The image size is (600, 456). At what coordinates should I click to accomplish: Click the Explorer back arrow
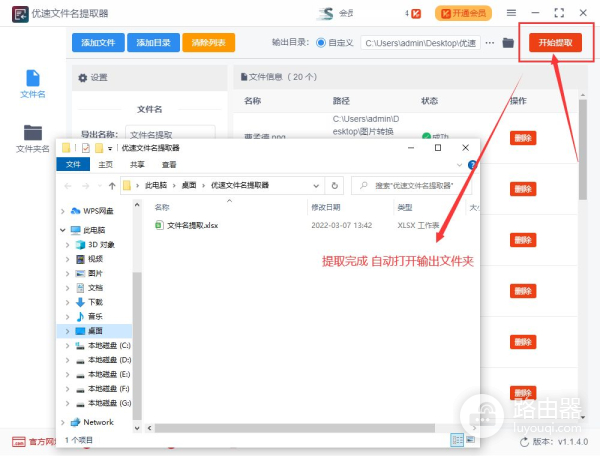point(68,186)
